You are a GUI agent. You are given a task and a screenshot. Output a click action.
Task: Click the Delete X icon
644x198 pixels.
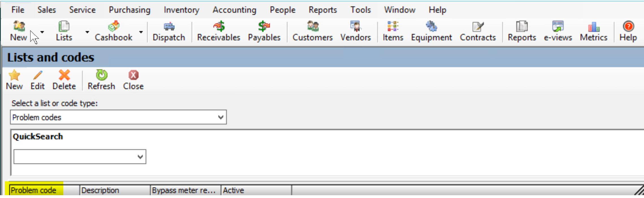[64, 80]
